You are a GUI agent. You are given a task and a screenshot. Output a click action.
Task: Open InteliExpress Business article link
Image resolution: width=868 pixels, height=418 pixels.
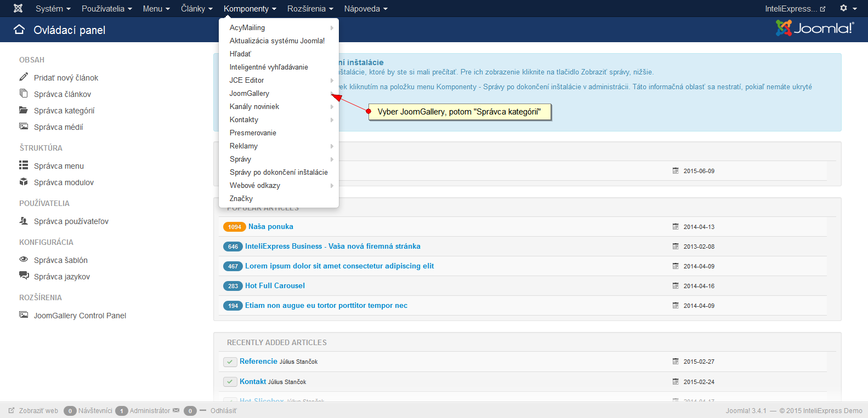333,246
